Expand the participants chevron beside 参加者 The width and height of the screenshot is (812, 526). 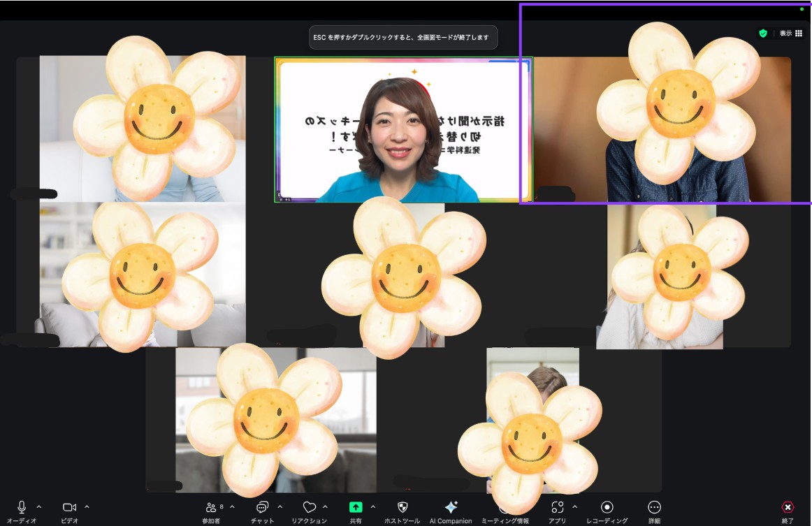click(232, 506)
